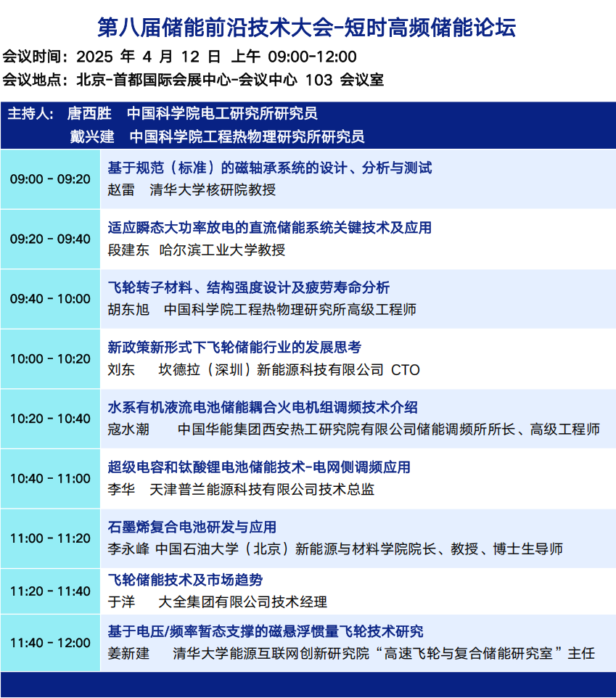Image resolution: width=616 pixels, height=698 pixels.
Task: Click the venue line 会议中心103会议室
Action: (x=194, y=80)
